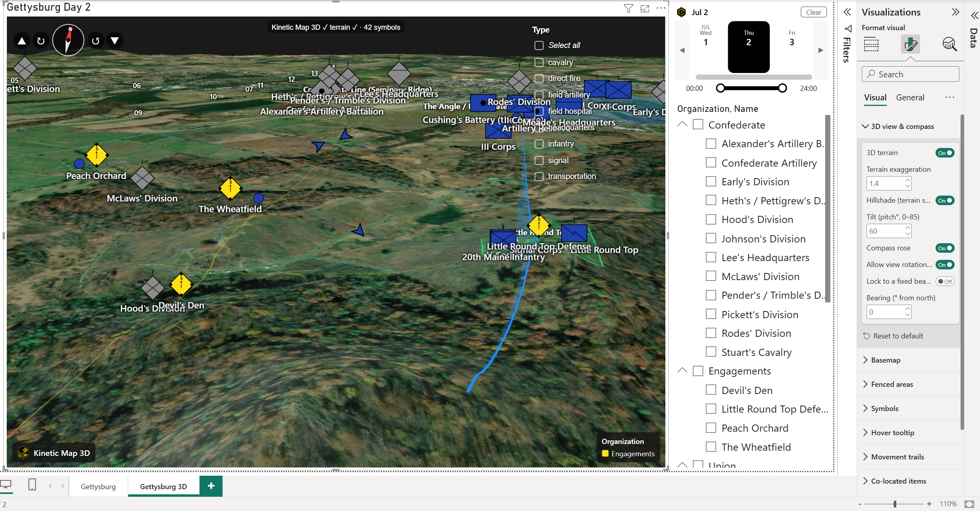Viewport: 980px width, 511px height.
Task: Toggle 3D terrain switch
Action: point(945,153)
